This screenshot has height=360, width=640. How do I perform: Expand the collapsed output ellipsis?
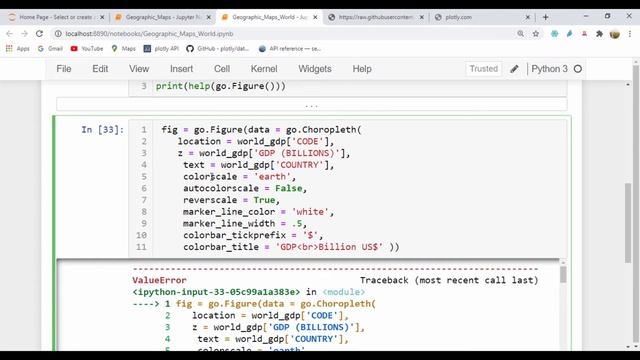(311, 104)
